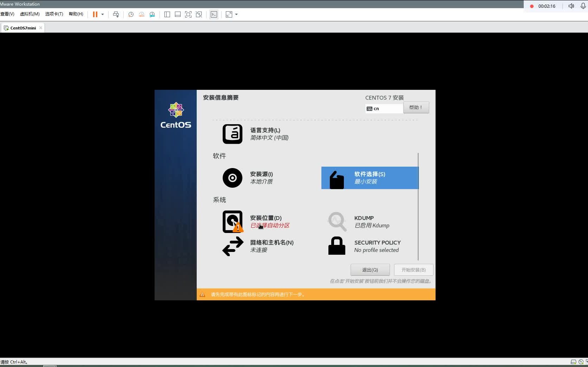The height and width of the screenshot is (367, 588).
Task: Click the 本地介质 source label
Action: point(261,182)
